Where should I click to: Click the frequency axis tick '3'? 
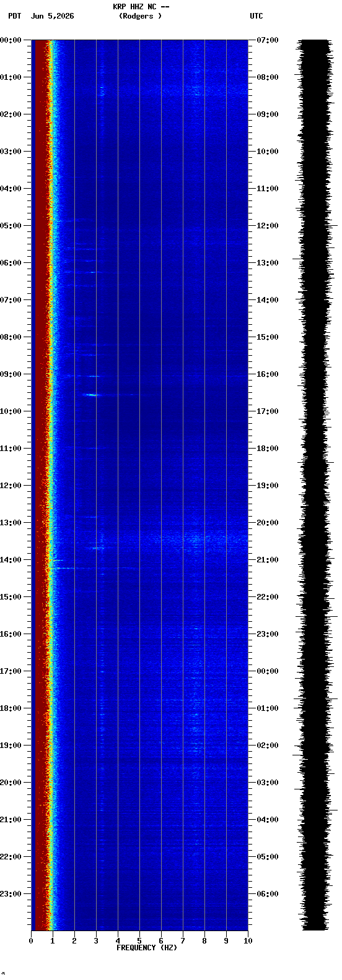point(96,941)
